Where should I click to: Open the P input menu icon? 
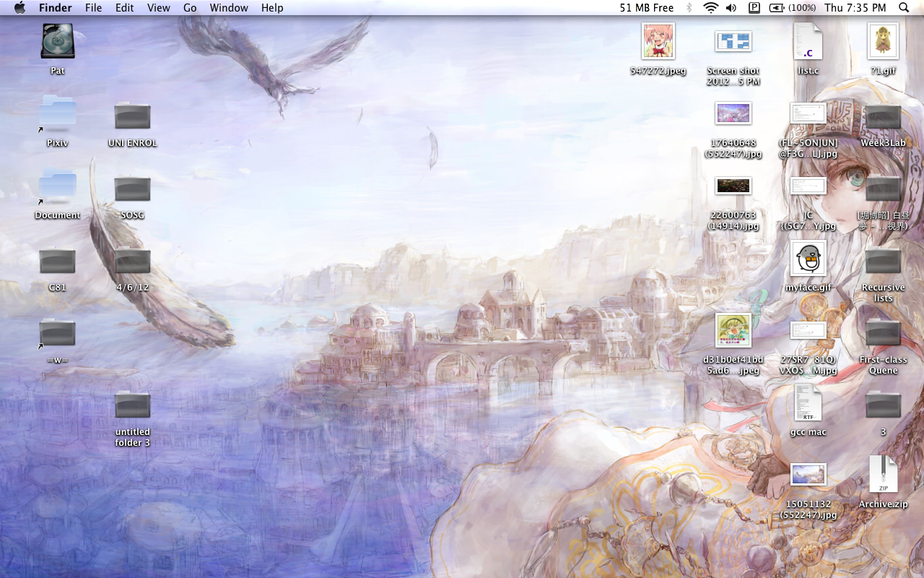[754, 8]
